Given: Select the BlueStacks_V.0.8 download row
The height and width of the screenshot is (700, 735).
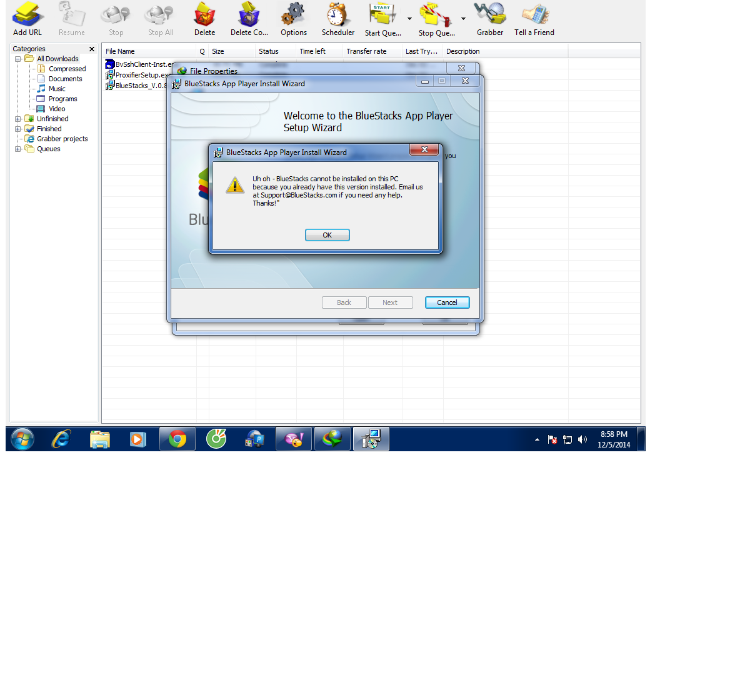Looking at the screenshot, I should tap(136, 86).
